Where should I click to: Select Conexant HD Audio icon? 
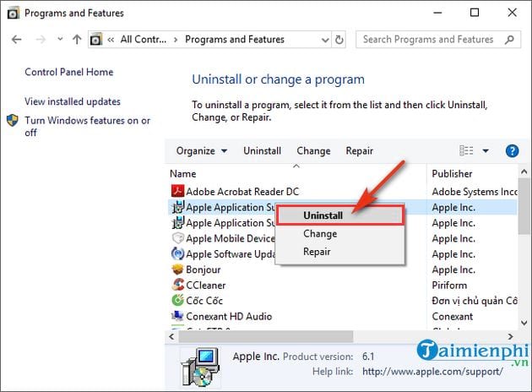177,316
